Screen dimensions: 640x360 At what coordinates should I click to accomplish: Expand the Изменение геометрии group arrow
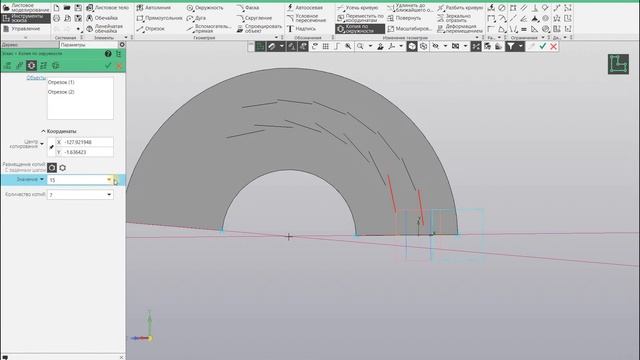(x=477, y=38)
